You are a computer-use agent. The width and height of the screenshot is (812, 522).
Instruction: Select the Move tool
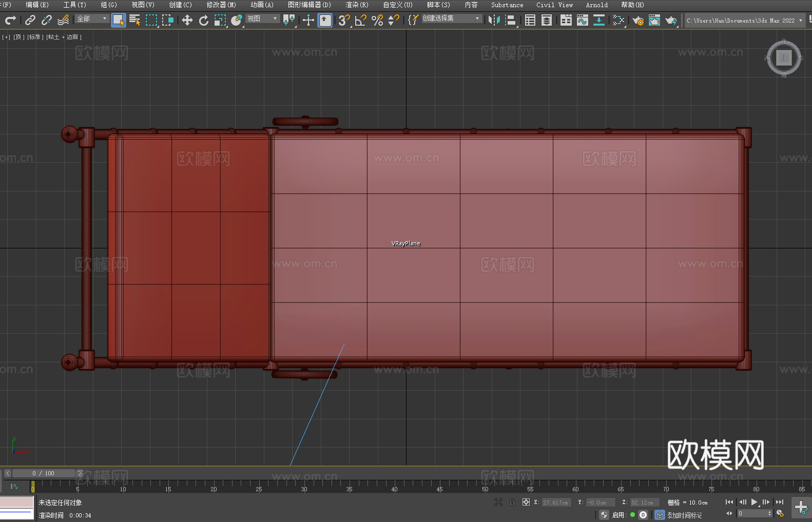(x=187, y=20)
